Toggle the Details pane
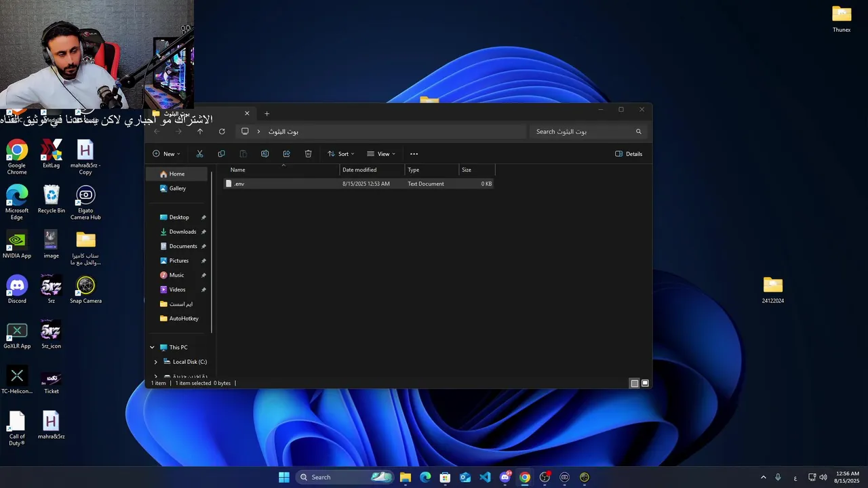Image resolution: width=868 pixels, height=488 pixels. 629,154
